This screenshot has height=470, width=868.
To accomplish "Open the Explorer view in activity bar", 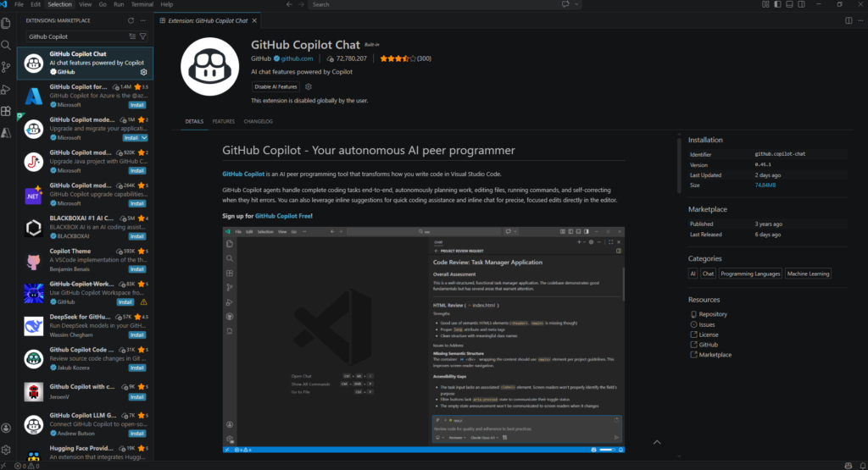I will [6, 23].
